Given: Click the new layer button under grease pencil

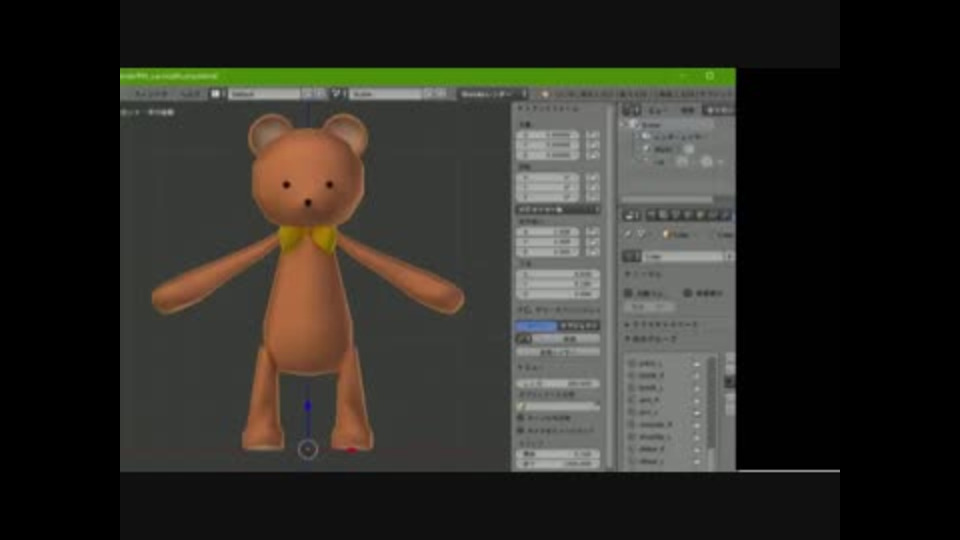Looking at the screenshot, I should pyautogui.click(x=558, y=353).
